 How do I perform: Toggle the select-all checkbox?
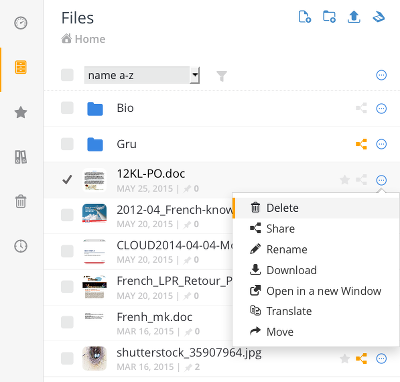click(x=67, y=75)
